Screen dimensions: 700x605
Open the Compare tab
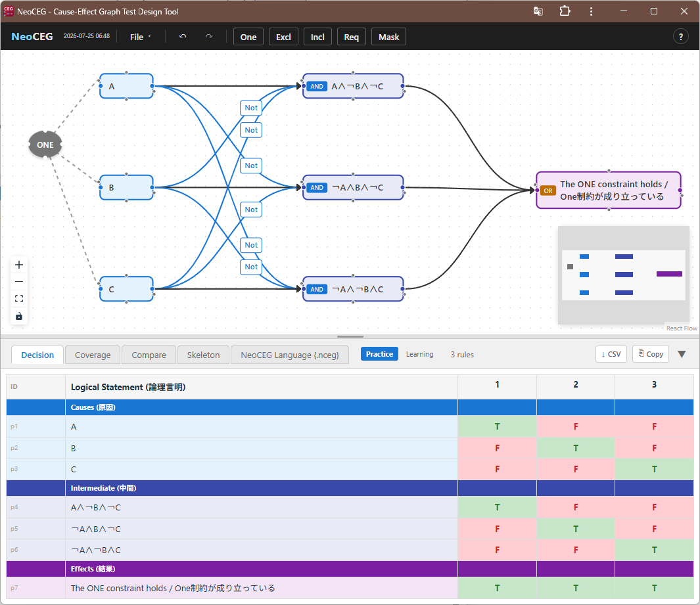tap(149, 355)
